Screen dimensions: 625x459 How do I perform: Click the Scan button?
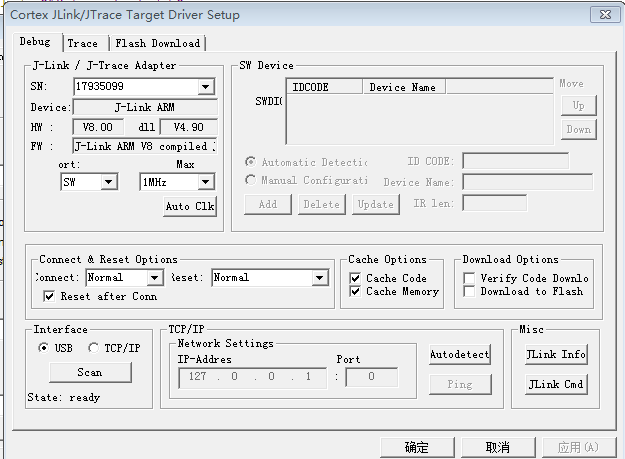point(90,373)
